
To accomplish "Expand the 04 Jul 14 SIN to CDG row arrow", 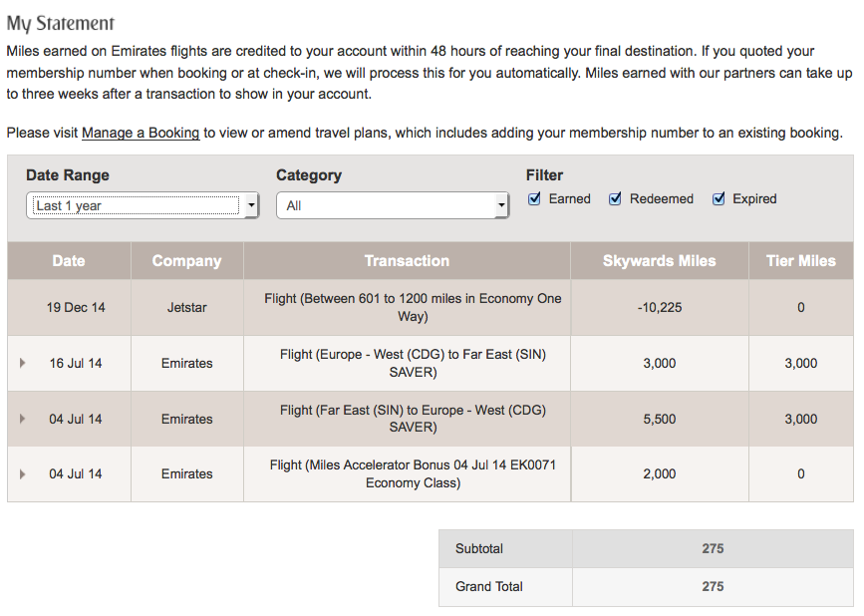I will point(23,419).
